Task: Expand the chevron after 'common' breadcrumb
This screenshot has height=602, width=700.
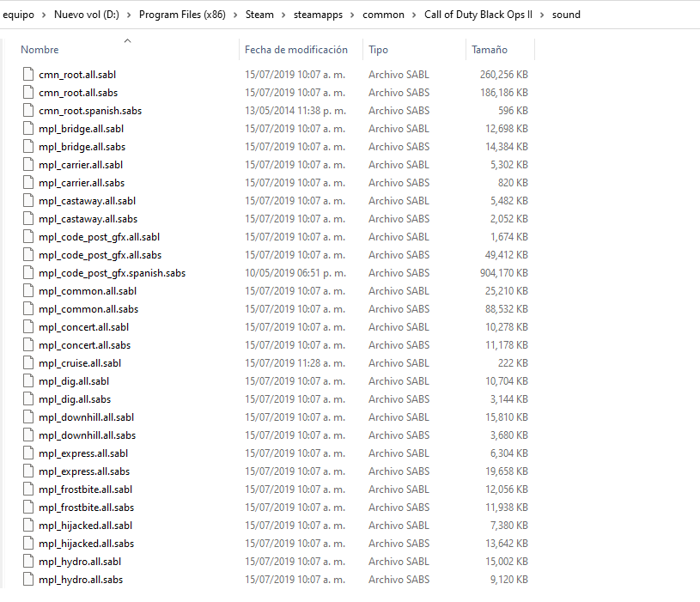Action: 414,15
